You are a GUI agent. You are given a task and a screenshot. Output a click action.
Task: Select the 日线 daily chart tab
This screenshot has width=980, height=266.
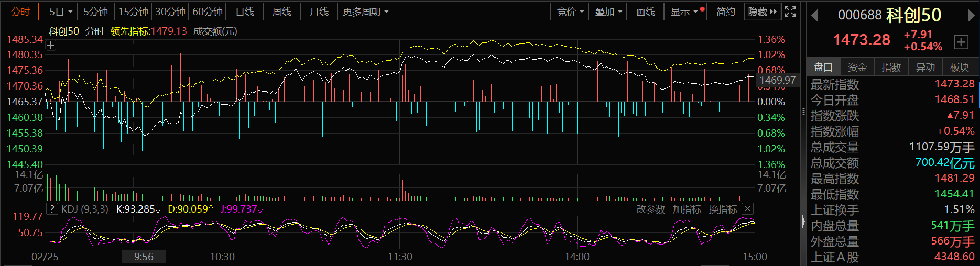(245, 12)
